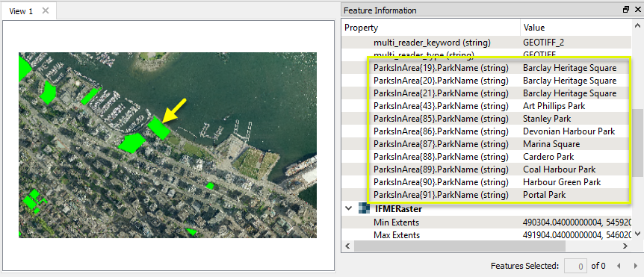Click the horizontal scrollbar thumb

(459, 246)
